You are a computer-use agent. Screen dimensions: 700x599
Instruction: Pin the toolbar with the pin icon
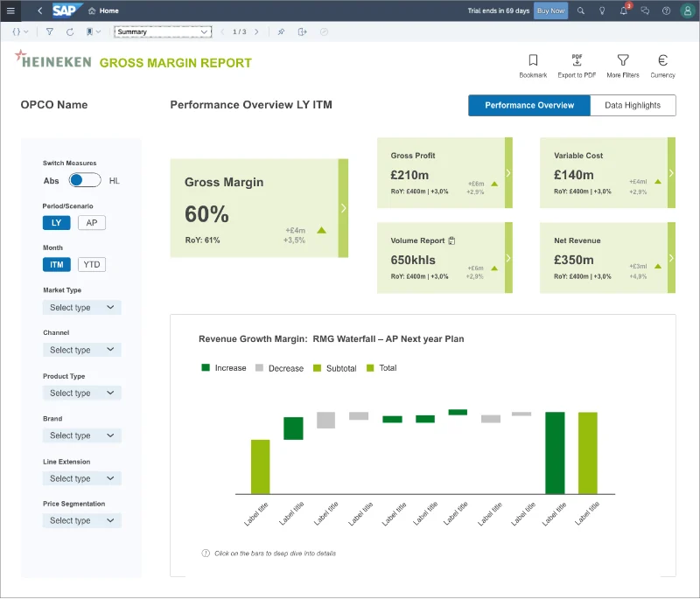click(281, 31)
